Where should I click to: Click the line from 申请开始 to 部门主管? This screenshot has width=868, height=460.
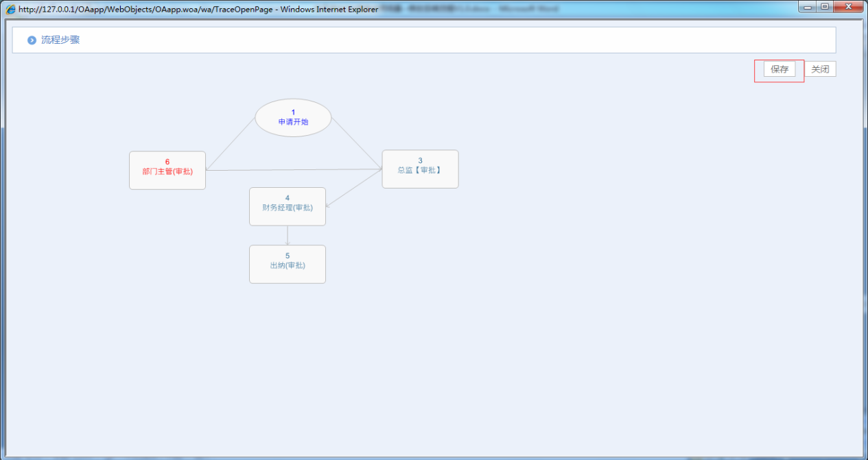pyautogui.click(x=230, y=145)
